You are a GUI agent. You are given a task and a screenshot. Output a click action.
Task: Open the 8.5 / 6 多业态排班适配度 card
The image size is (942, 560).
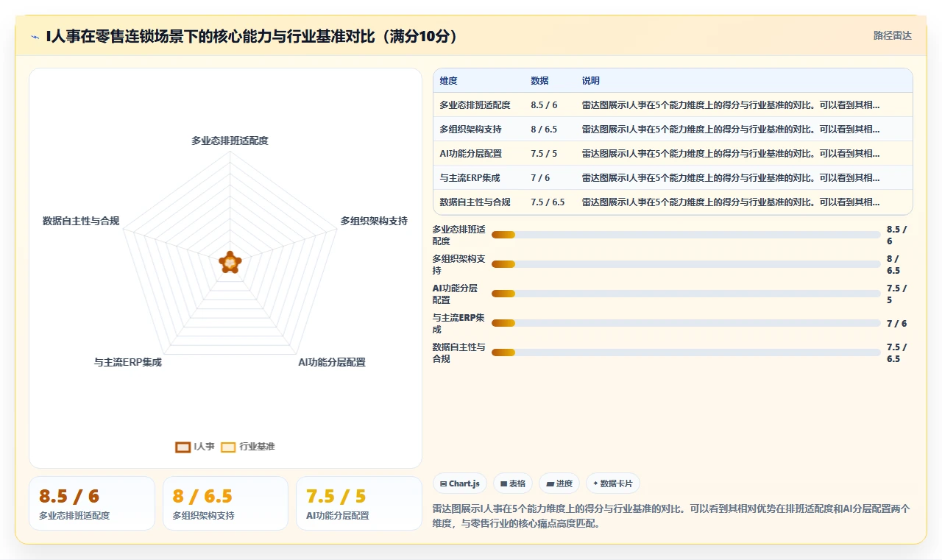(92, 503)
